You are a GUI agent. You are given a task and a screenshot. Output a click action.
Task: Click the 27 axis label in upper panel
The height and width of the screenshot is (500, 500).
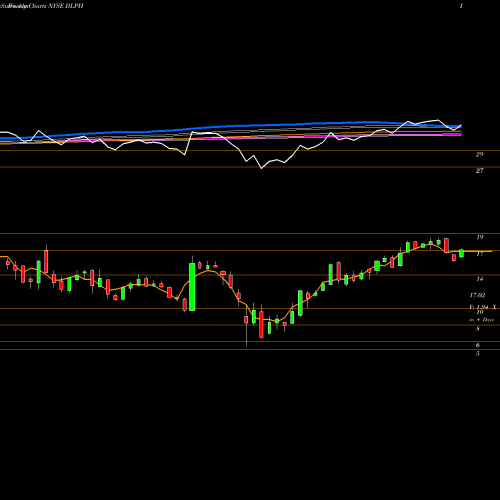coord(479,171)
